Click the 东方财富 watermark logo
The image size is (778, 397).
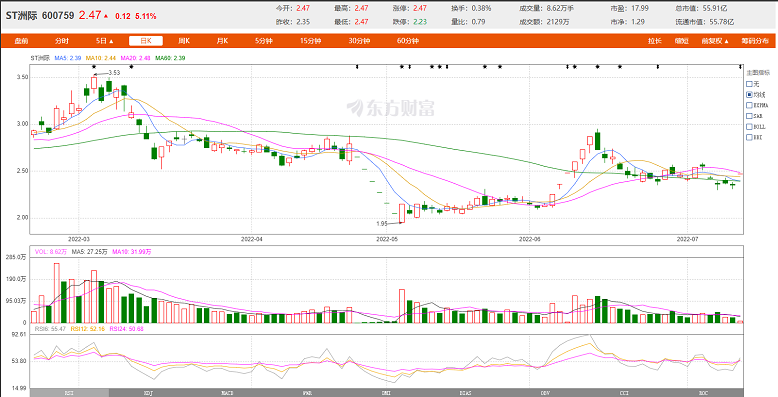pos(390,107)
